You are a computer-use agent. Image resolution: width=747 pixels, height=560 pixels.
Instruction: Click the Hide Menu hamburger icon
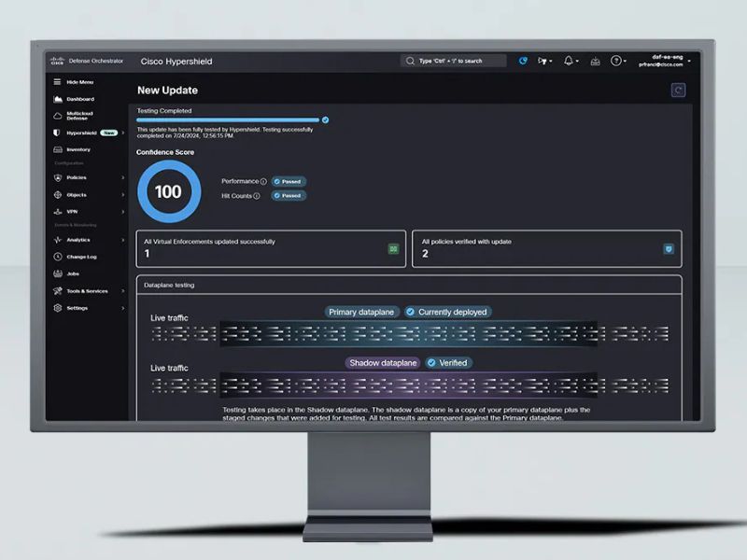57,82
